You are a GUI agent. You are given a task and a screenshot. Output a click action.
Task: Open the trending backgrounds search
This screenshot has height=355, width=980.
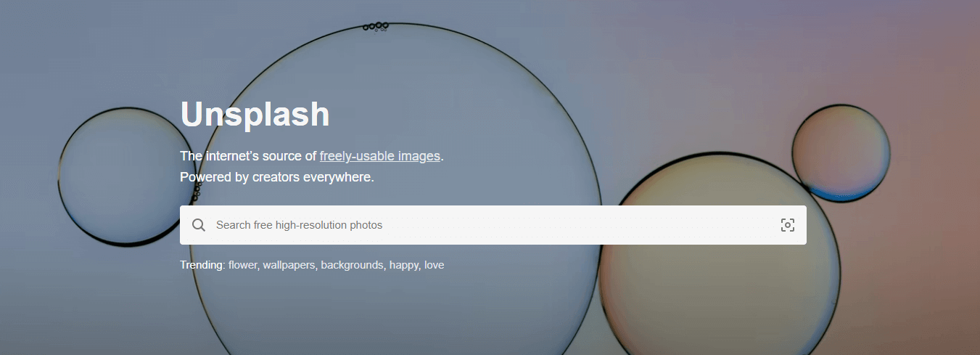coord(353,265)
